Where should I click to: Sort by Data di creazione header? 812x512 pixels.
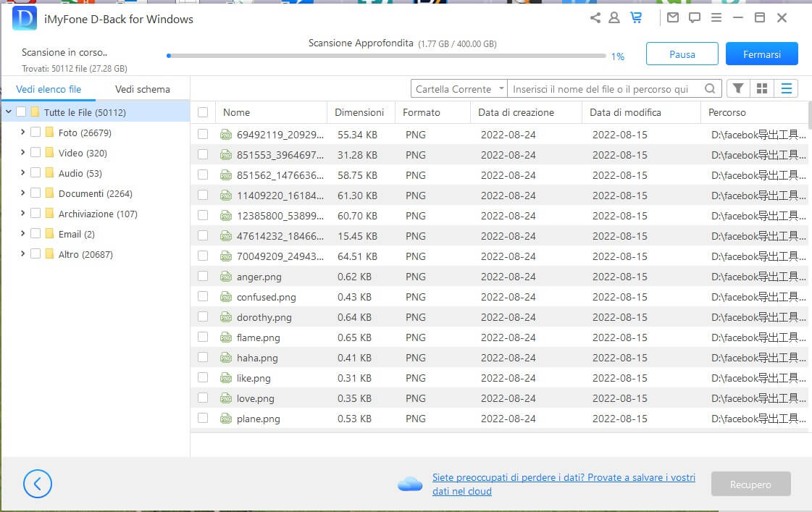pos(526,112)
